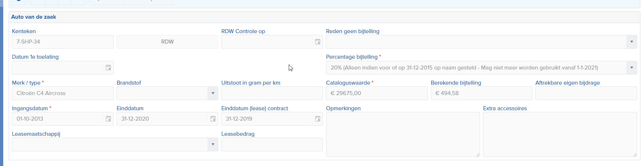Select the Cataloguswaarde input field
The image size is (644, 166).
(376, 93)
